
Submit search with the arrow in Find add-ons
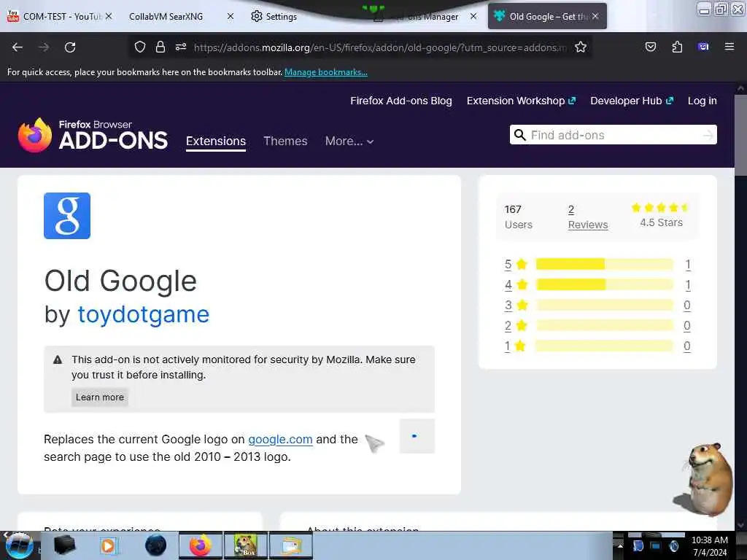[x=708, y=135]
